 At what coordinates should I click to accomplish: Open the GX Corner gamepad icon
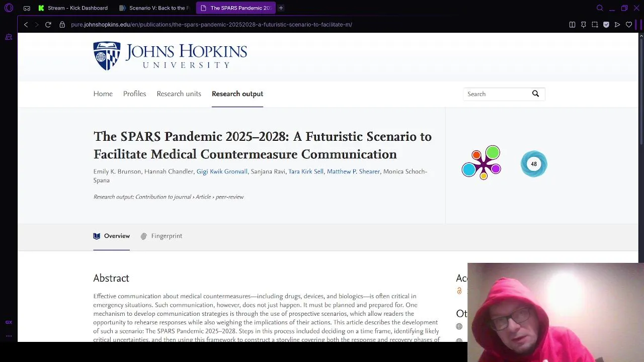[x=27, y=8]
